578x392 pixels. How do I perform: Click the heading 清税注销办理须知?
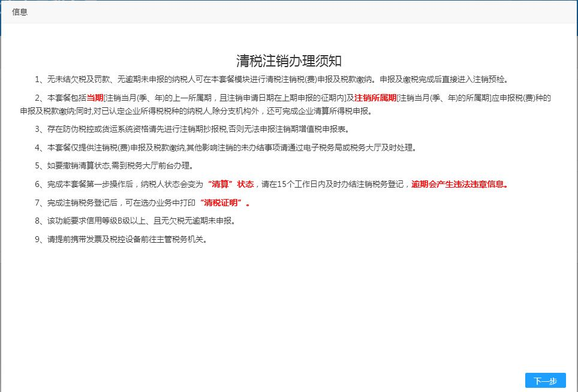point(288,61)
